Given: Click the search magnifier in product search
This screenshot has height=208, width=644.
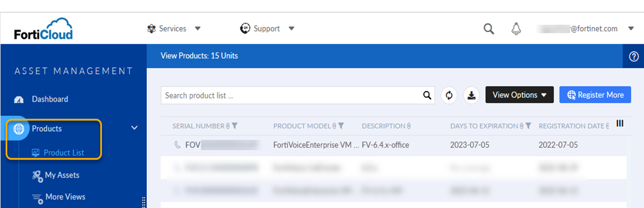Looking at the screenshot, I should (427, 95).
